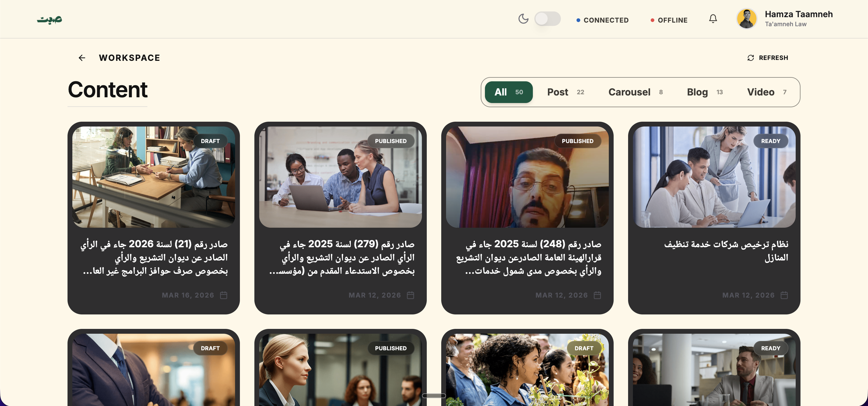Image resolution: width=868 pixels, height=406 pixels.
Task: Click the back arrow beside Workspace
Action: coord(82,58)
